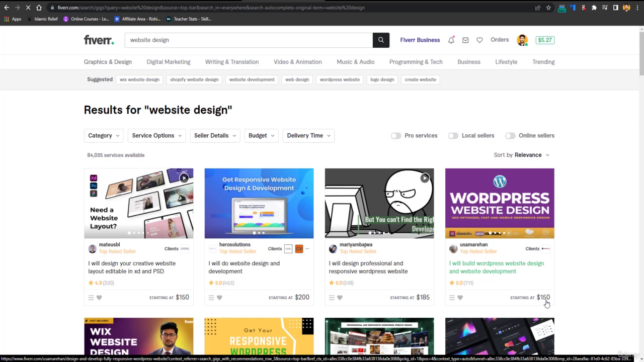Screen dimensions: 644x362
Task: Click the Fiverr Business link
Action: pyautogui.click(x=420, y=40)
